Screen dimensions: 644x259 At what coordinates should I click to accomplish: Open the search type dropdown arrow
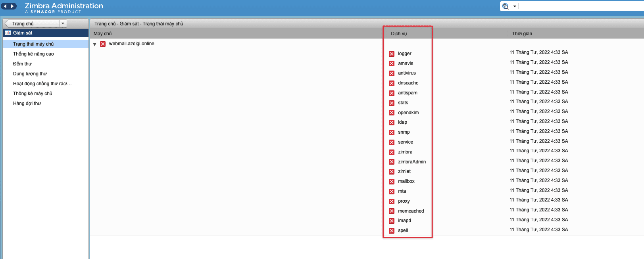(515, 6)
